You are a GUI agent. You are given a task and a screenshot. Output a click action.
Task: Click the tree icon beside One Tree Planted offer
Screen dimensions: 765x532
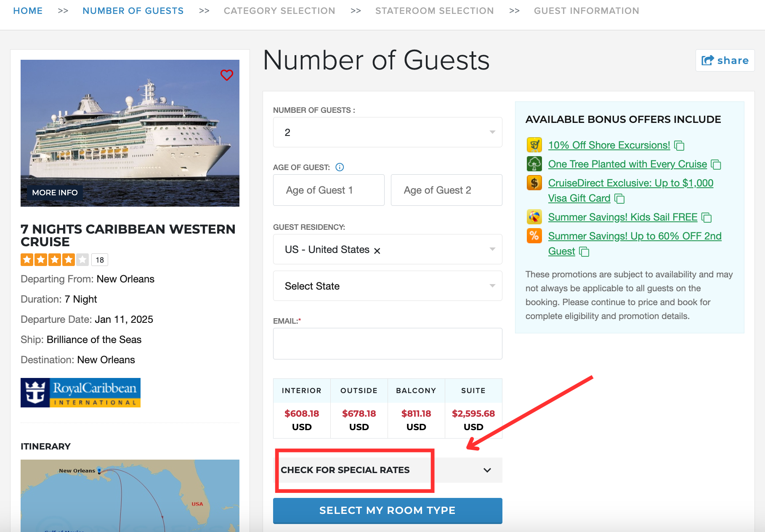coord(534,163)
